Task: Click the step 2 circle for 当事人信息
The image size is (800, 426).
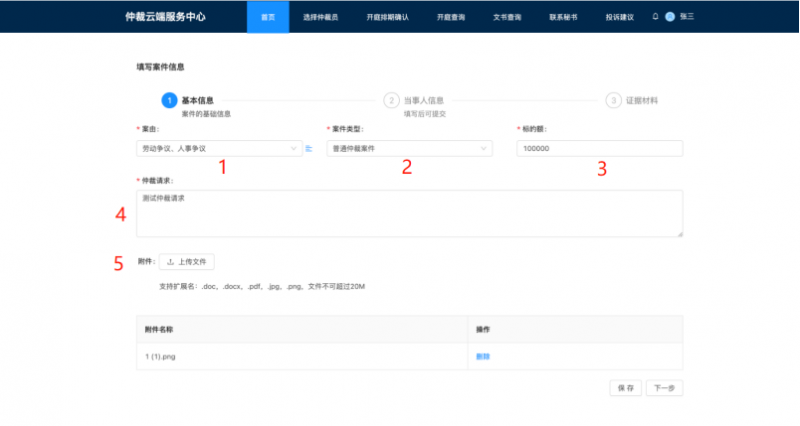Action: pyautogui.click(x=391, y=101)
